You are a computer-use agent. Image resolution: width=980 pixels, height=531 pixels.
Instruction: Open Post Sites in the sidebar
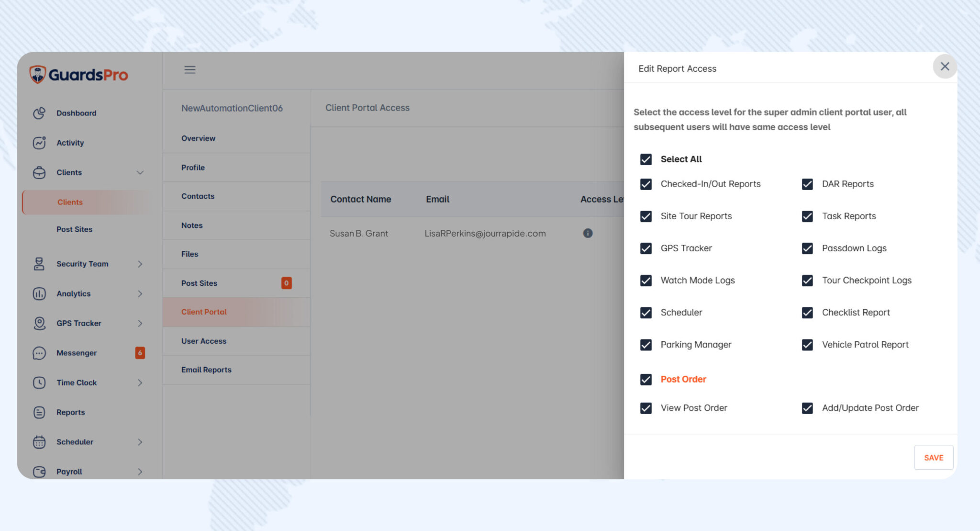click(74, 229)
